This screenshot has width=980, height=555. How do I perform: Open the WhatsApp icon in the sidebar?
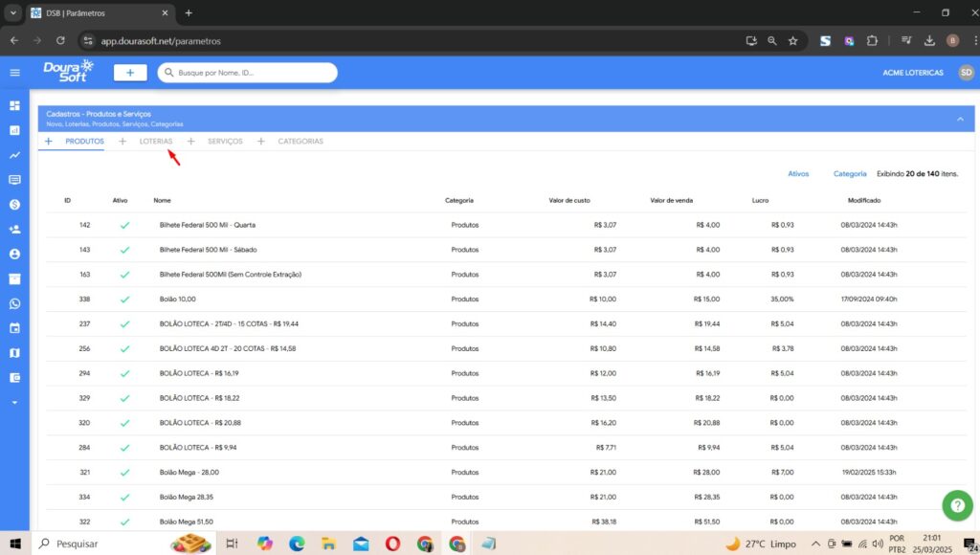[14, 303]
